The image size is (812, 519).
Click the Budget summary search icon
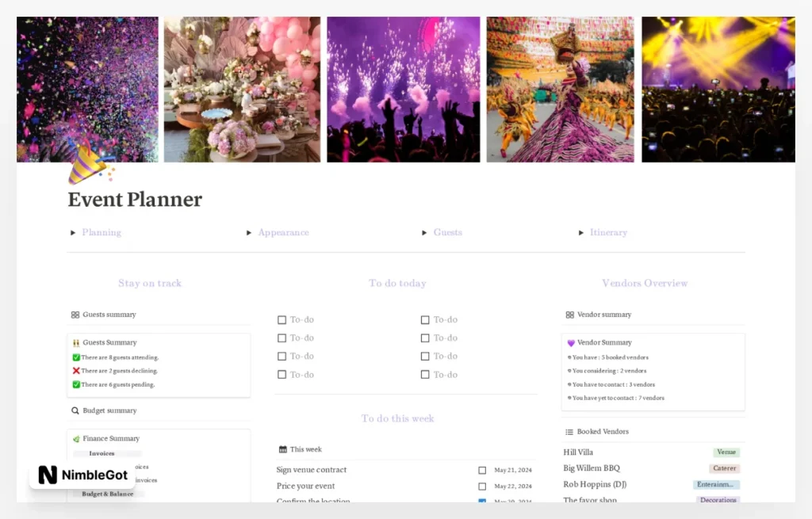click(75, 410)
